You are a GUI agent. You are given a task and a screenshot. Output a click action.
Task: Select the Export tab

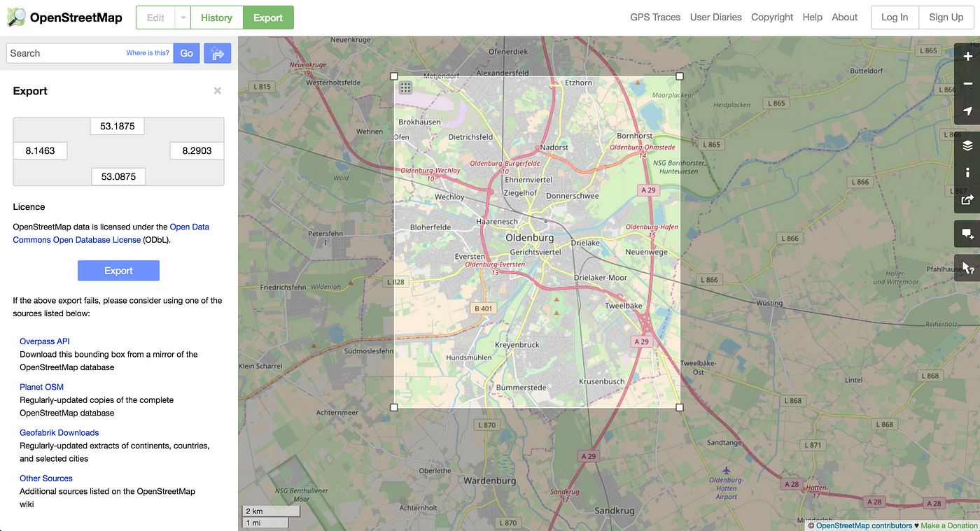click(268, 17)
